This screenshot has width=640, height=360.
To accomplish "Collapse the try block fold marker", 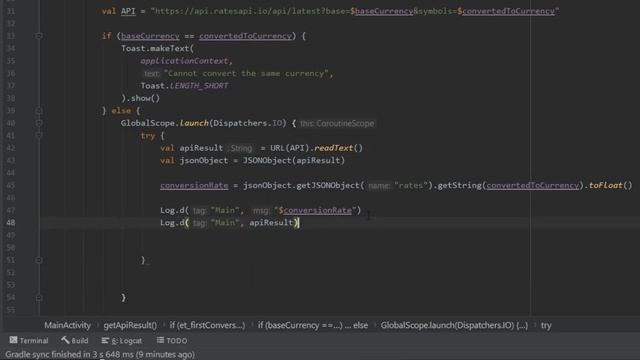I will pos(39,136).
